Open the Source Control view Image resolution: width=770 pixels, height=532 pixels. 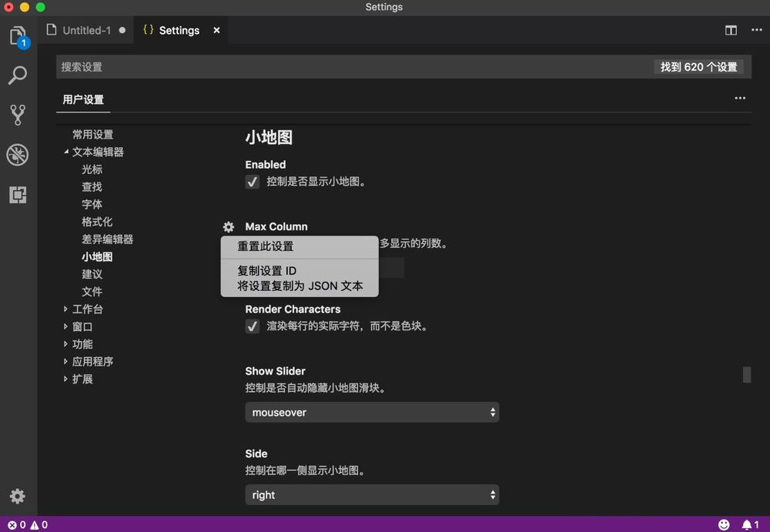17,114
